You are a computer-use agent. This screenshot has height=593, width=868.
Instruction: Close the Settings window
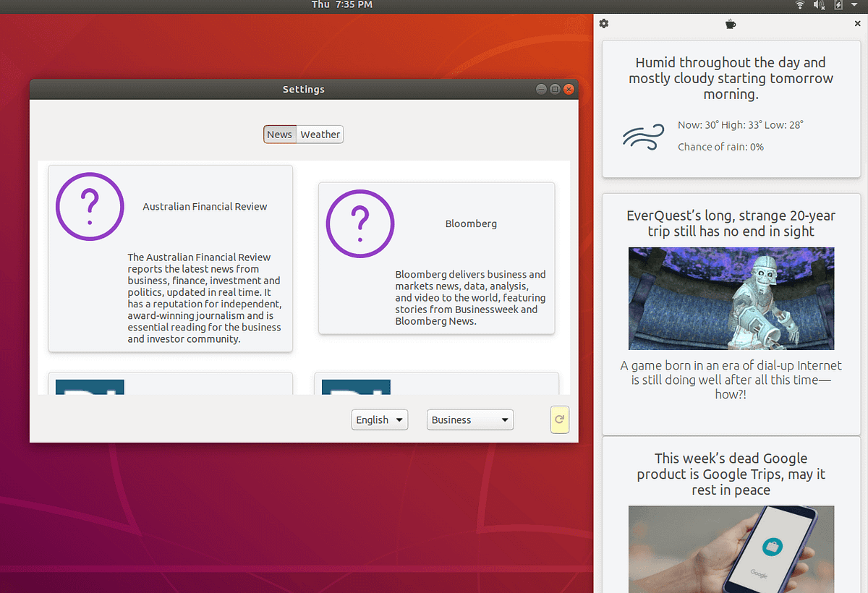[569, 89]
